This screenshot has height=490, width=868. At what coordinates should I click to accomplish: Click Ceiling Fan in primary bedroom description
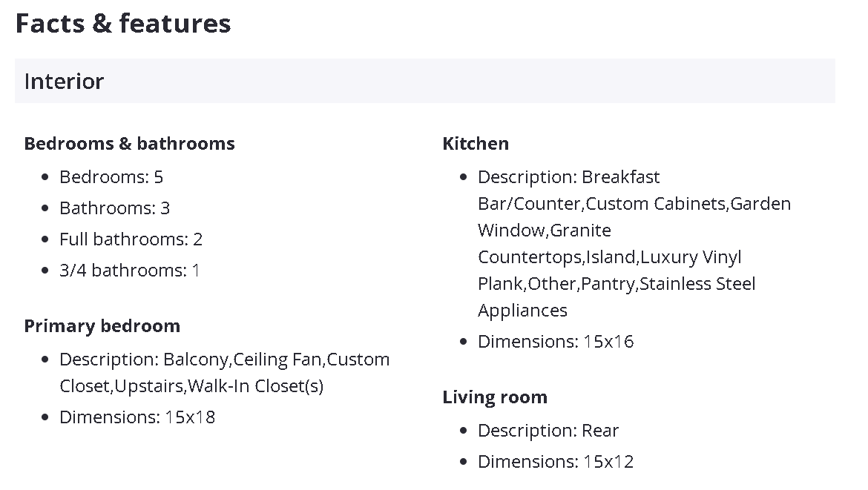click(278, 360)
